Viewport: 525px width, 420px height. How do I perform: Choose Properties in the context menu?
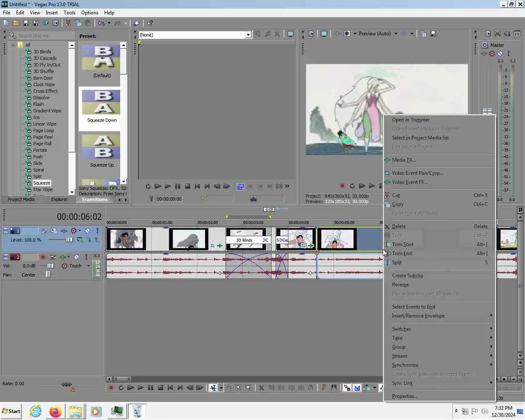[x=439, y=396]
